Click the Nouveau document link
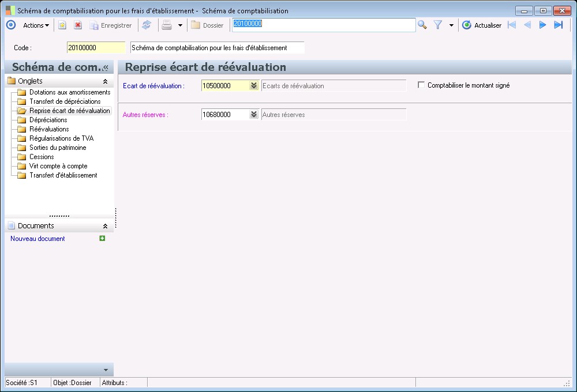The height and width of the screenshot is (392, 577). pos(38,239)
